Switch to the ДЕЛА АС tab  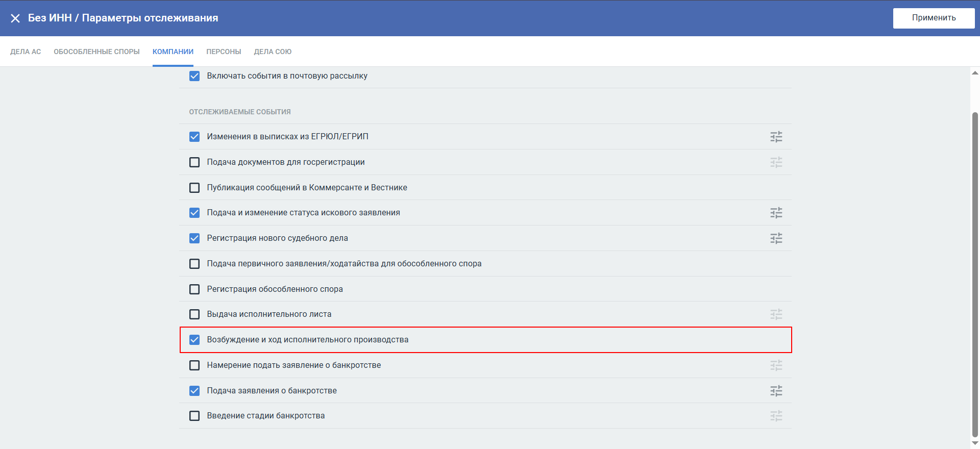pyautogui.click(x=26, y=52)
